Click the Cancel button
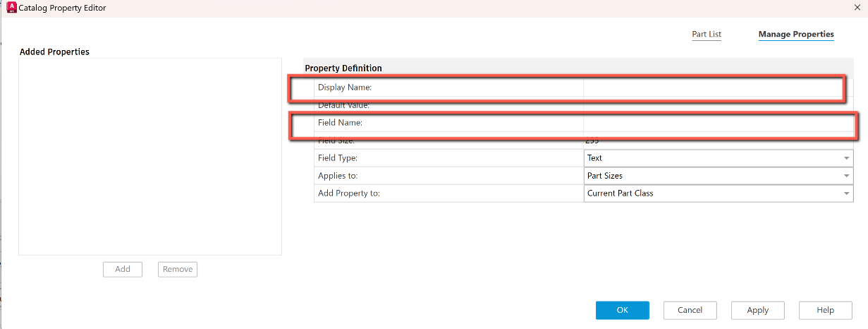This screenshot has height=329, width=868. click(x=690, y=310)
